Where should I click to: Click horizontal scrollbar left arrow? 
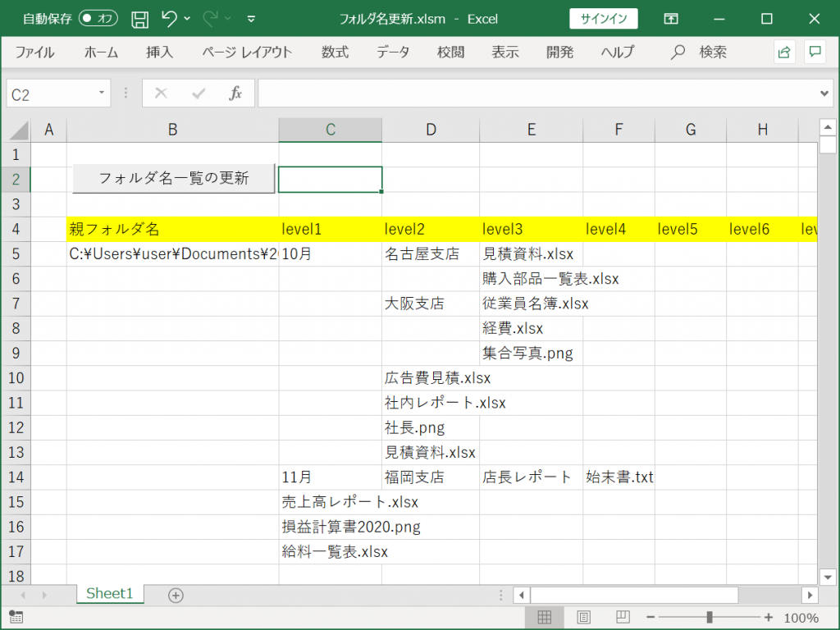521,596
